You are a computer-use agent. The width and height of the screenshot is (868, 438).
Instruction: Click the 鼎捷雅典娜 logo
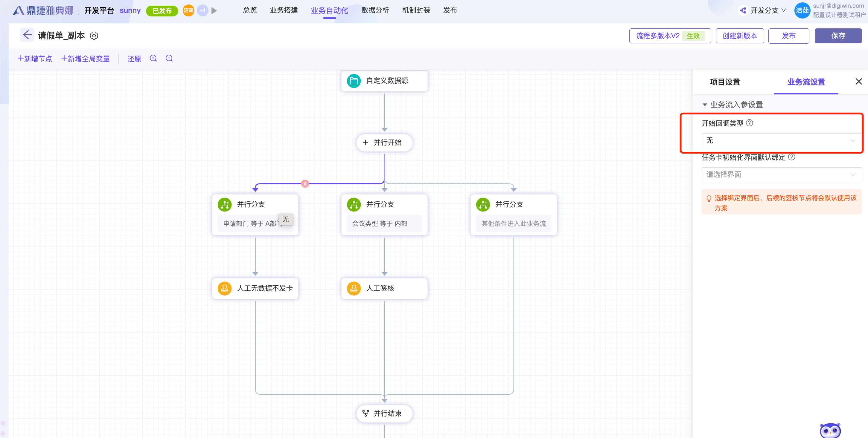pos(43,10)
